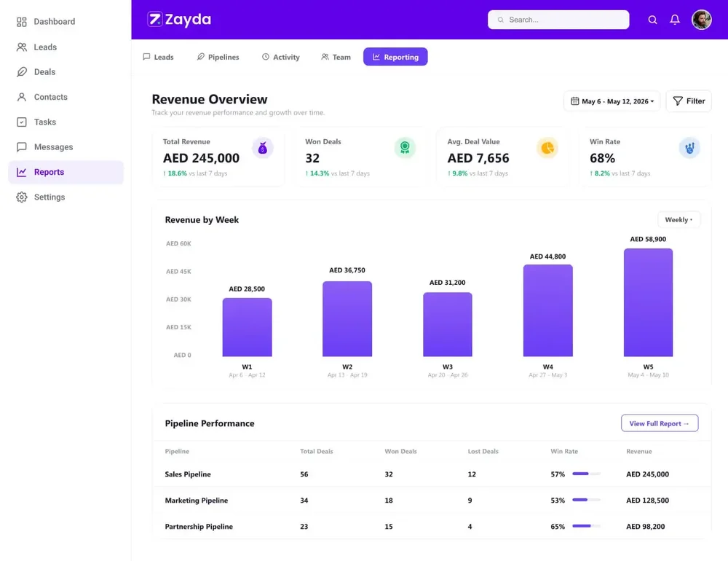The width and height of the screenshot is (728, 561).
Task: Click the Zayda logo icon
Action: tap(154, 19)
